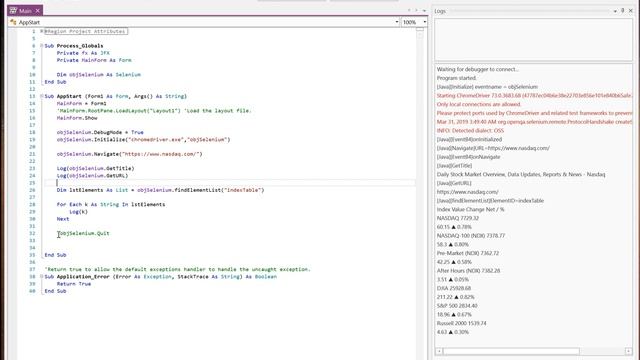Click the Logs scroll left arrow
The image size is (640, 360).
coord(439,351)
